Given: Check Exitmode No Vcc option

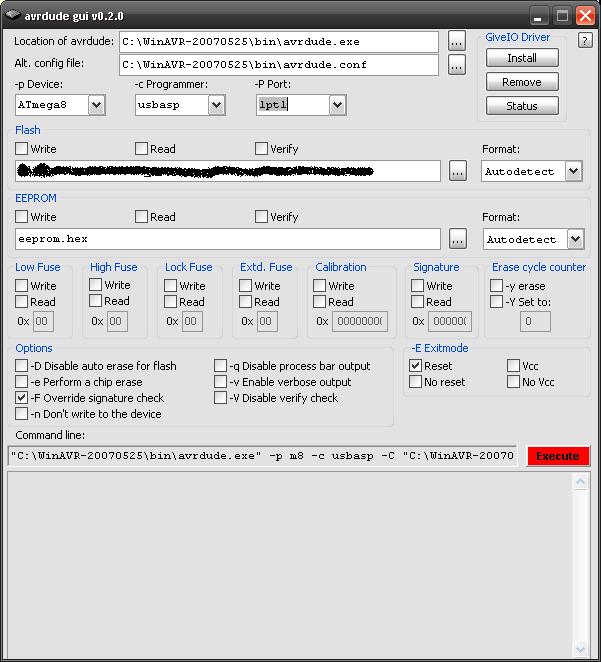Looking at the screenshot, I should [513, 382].
